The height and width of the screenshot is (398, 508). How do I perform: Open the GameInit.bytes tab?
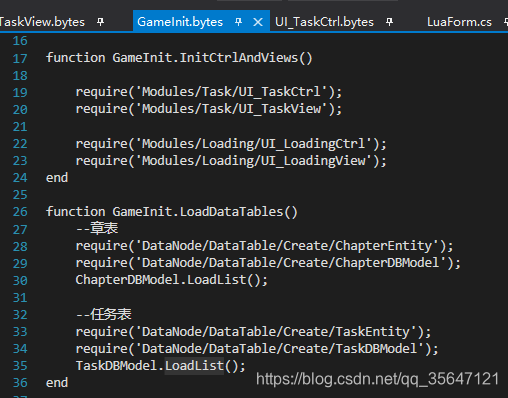180,22
